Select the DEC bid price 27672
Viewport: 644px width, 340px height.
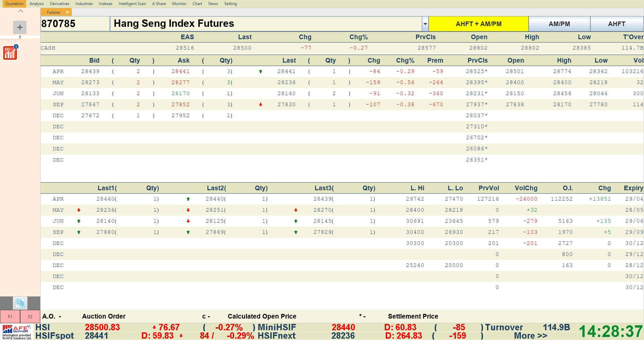point(90,116)
